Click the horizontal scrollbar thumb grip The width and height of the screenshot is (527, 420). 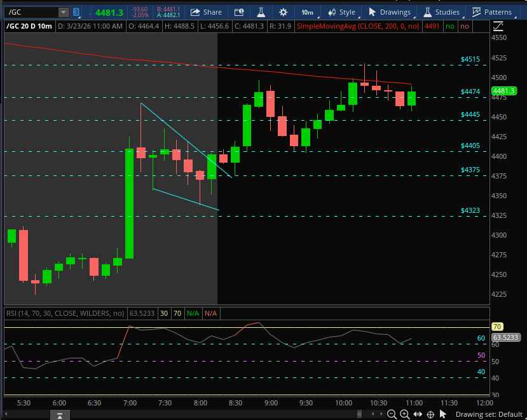click(x=359, y=414)
